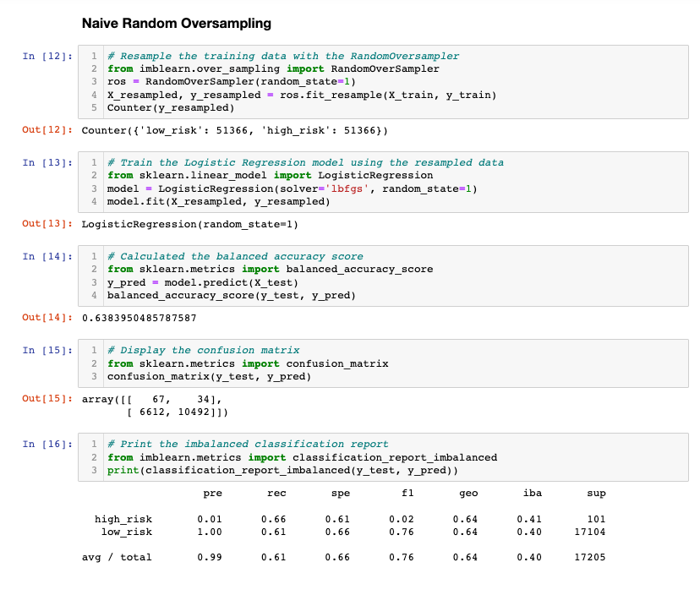700x595 pixels.
Task: Select the In [12] prompt label
Action: (x=47, y=57)
